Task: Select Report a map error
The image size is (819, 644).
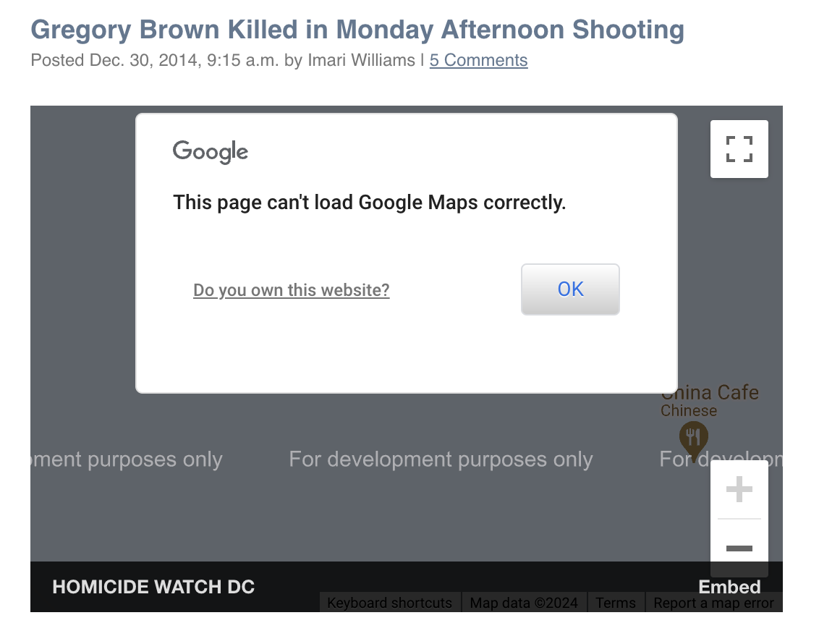Action: (x=713, y=603)
